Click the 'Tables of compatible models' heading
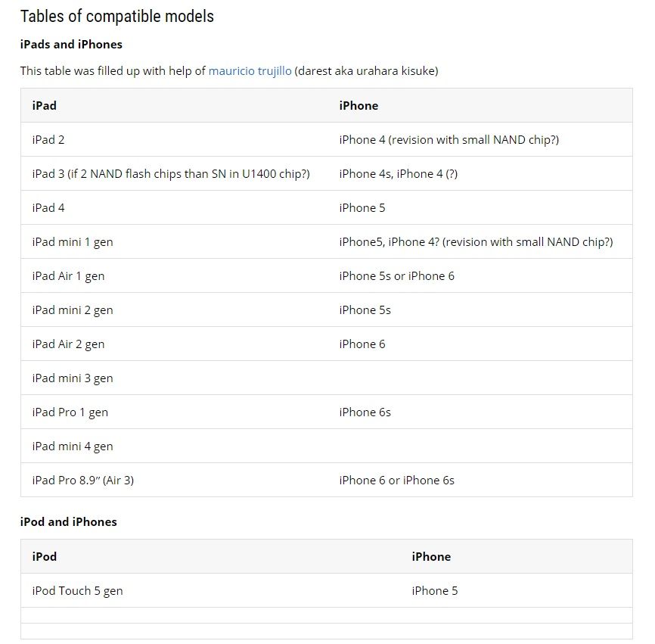655x644 pixels. point(116,17)
